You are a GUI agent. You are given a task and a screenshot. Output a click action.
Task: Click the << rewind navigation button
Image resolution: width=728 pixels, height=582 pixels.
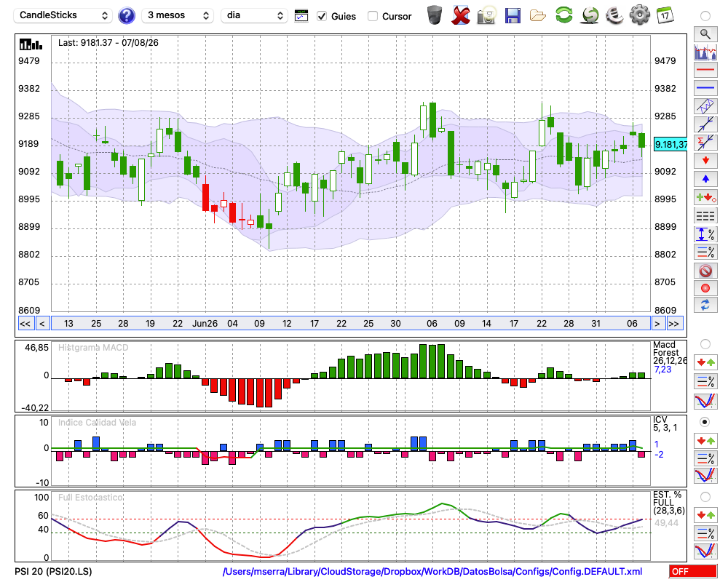coord(25,324)
